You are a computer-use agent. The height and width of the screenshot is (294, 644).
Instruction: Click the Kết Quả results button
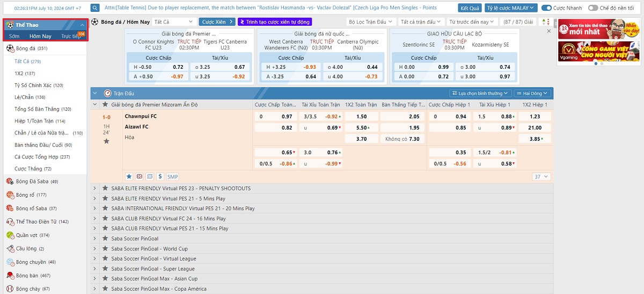click(470, 8)
